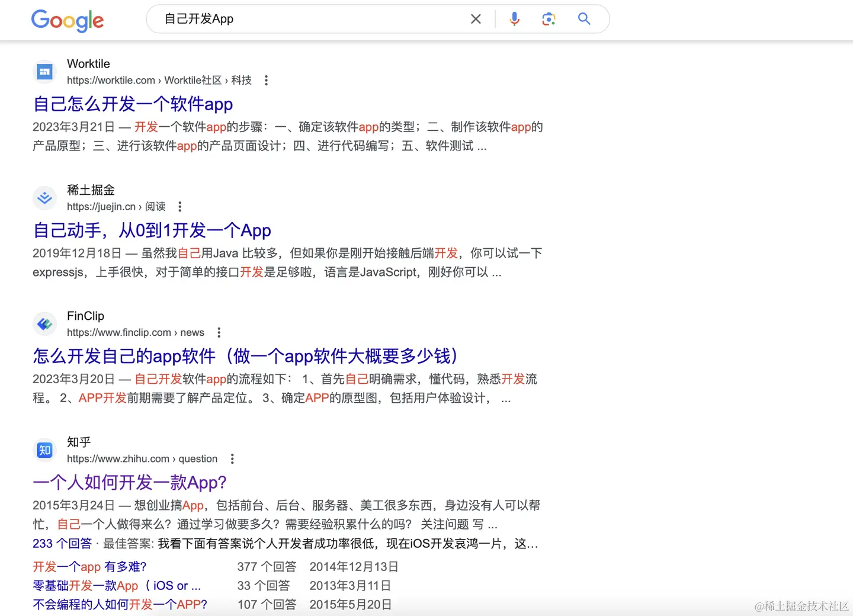The image size is (853, 616).
Task: Click the 377 个回答 count text
Action: 267,567
